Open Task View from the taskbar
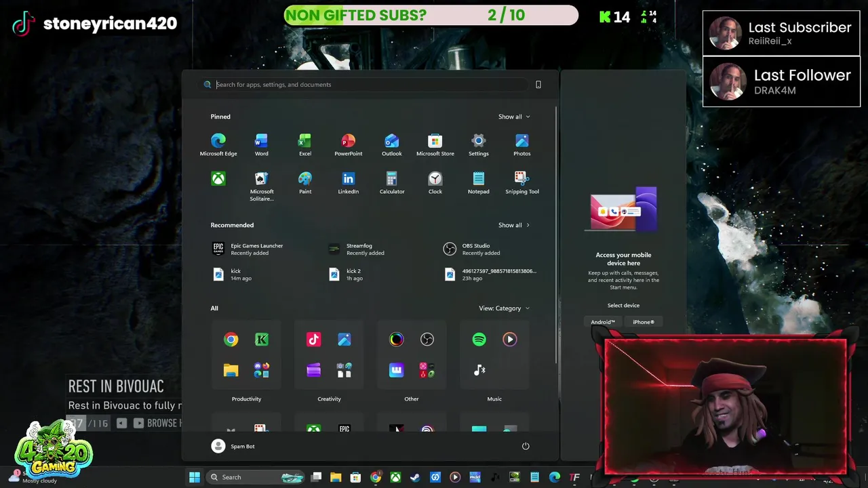Viewport: 868px width, 488px height. (317, 477)
